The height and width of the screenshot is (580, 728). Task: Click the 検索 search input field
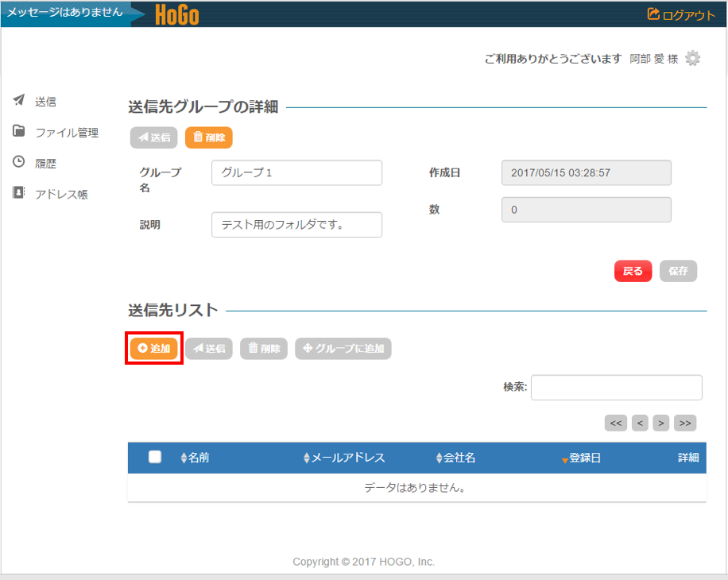616,388
